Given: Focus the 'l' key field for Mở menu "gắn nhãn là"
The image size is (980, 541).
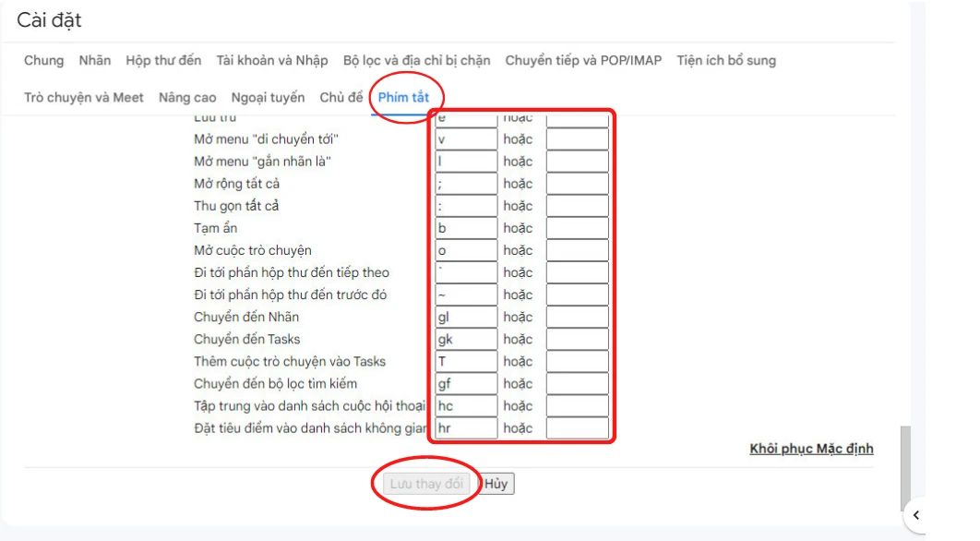Looking at the screenshot, I should coord(466,162).
